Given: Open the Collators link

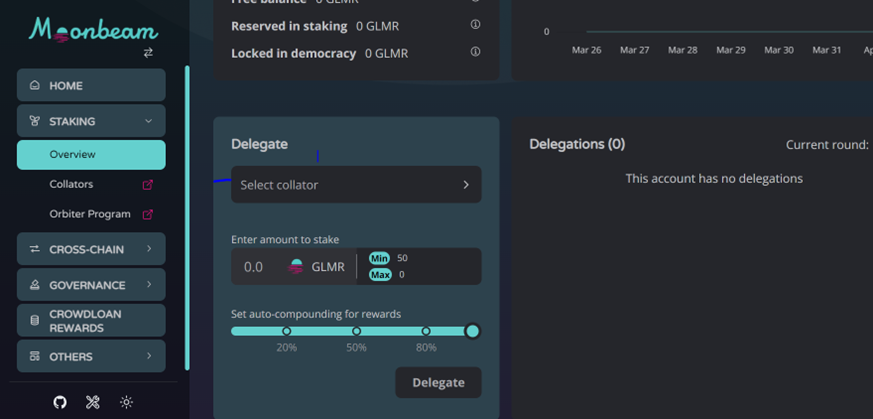Looking at the screenshot, I should click(71, 184).
